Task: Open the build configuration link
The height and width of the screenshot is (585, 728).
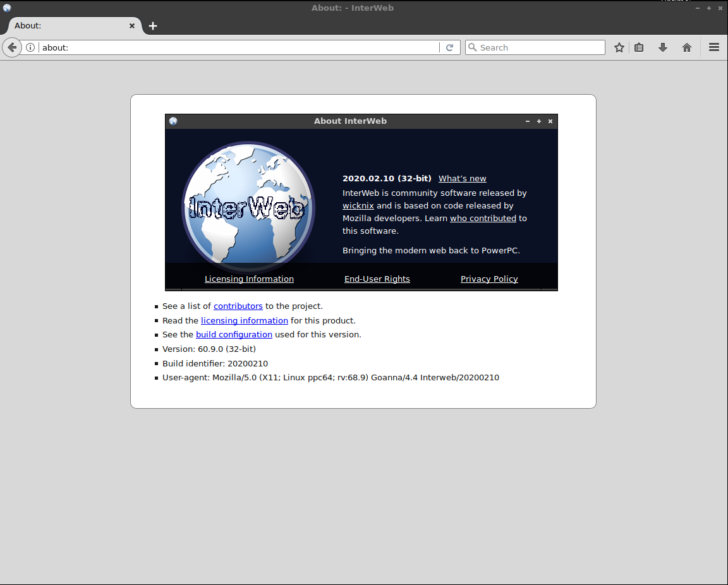Action: (x=234, y=334)
